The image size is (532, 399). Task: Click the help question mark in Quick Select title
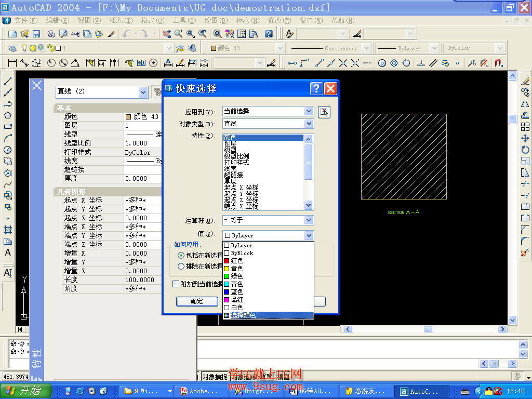click(316, 88)
